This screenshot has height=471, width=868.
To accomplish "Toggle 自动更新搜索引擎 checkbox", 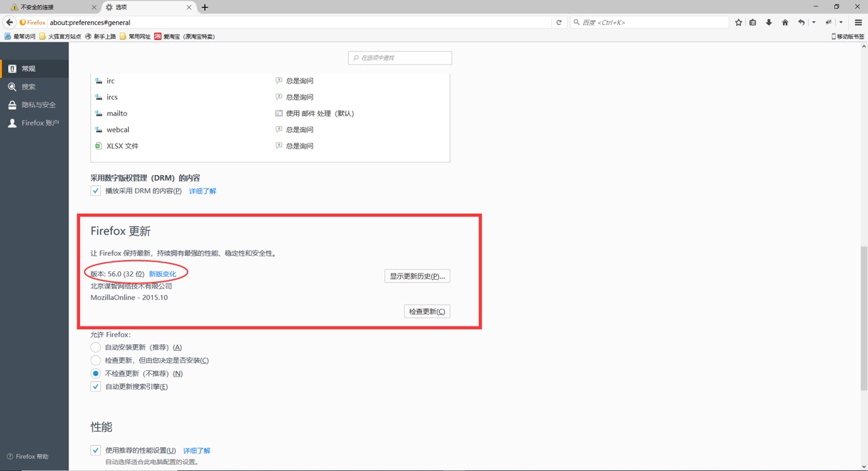I will [96, 387].
